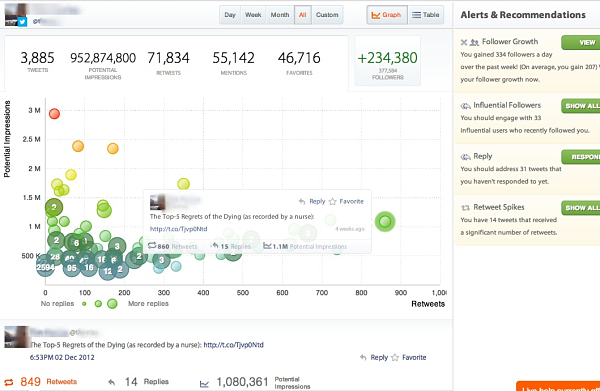600x391 pixels.
Task: Click the Reply alert icon in sidebar
Action: 465,157
